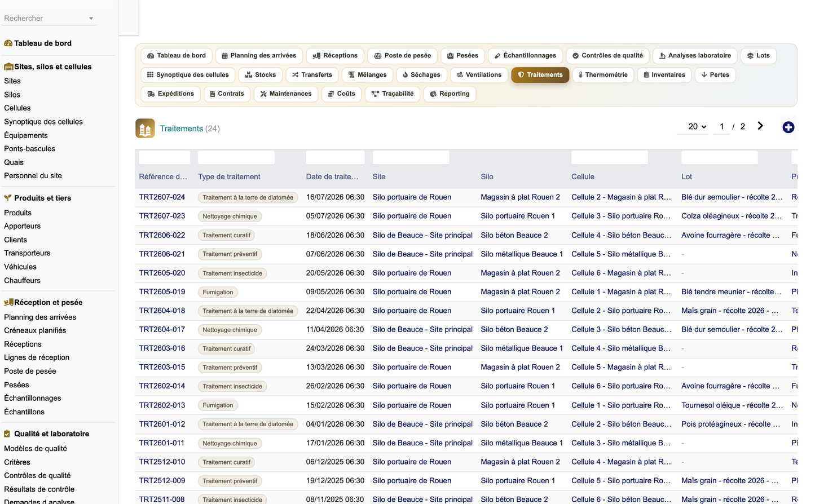This screenshot has width=815, height=504.
Task: Click the Cellule column filter field
Action: pyautogui.click(x=610, y=157)
